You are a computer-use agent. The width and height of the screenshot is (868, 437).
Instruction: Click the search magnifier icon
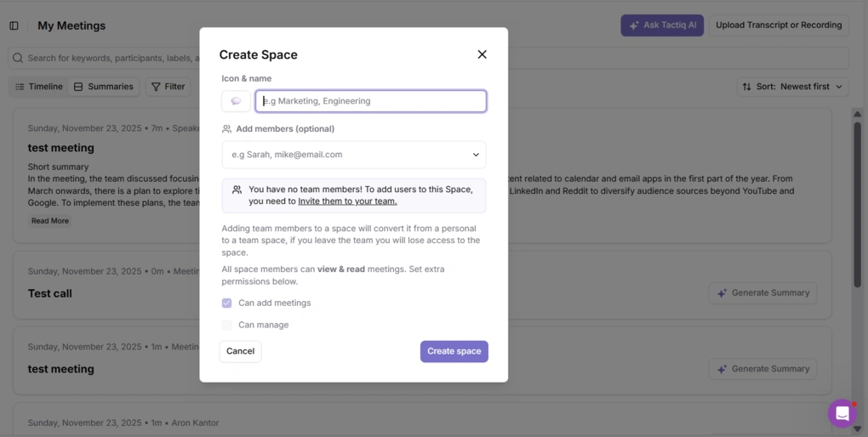click(x=17, y=58)
